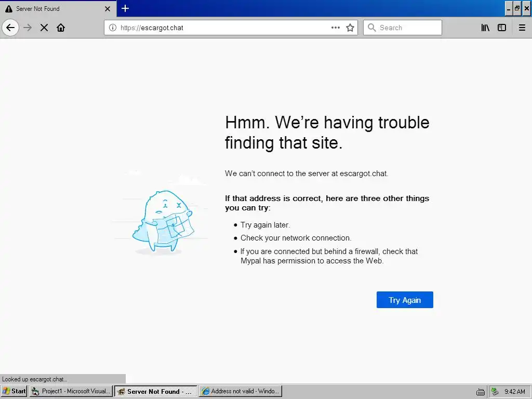The height and width of the screenshot is (399, 532).
Task: Click the forward navigation arrow
Action: [x=28, y=28]
